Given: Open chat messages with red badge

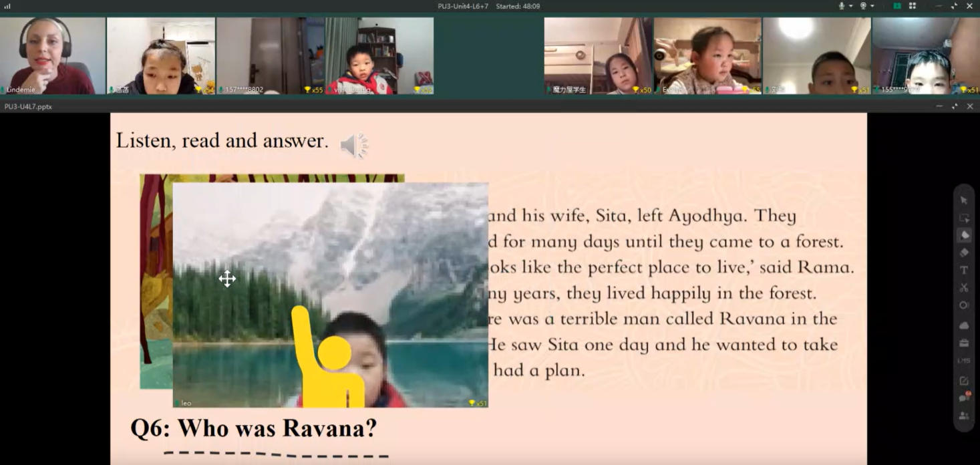Looking at the screenshot, I should [964, 398].
